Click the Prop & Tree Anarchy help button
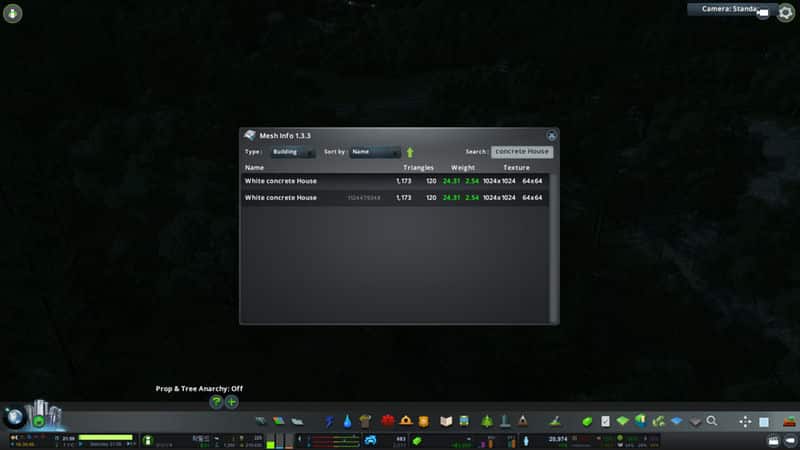Image resolution: width=800 pixels, height=450 pixels. pyautogui.click(x=216, y=402)
